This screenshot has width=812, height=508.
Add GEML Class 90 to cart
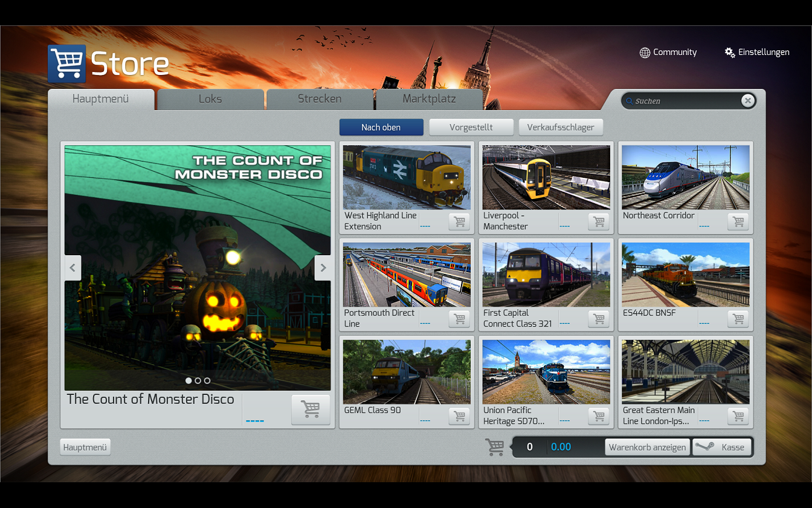coord(460,417)
